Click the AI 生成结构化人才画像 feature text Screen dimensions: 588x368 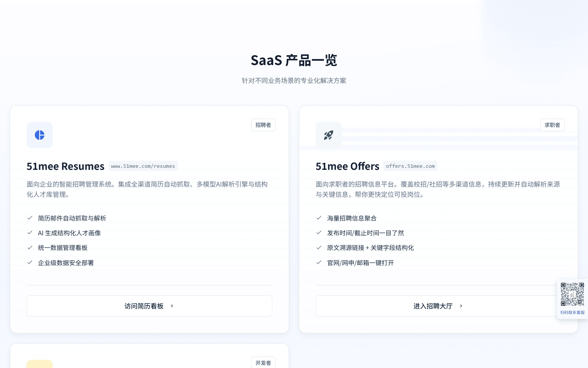70,233
